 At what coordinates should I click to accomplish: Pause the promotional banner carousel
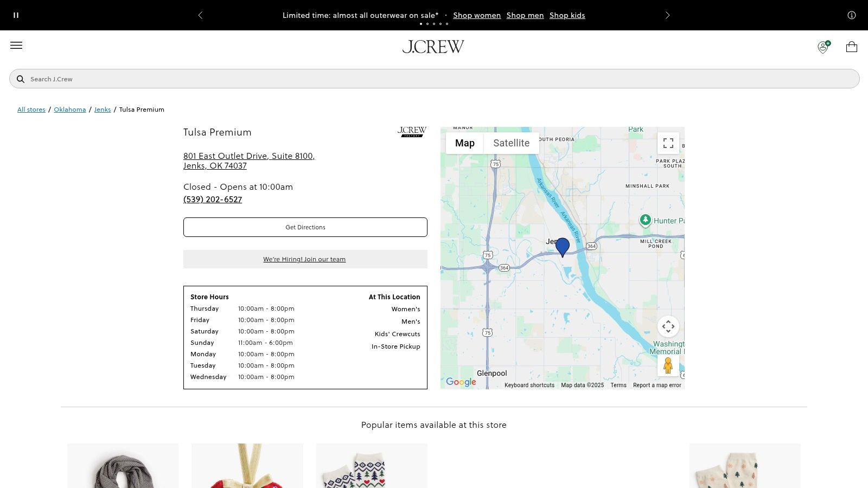click(16, 15)
